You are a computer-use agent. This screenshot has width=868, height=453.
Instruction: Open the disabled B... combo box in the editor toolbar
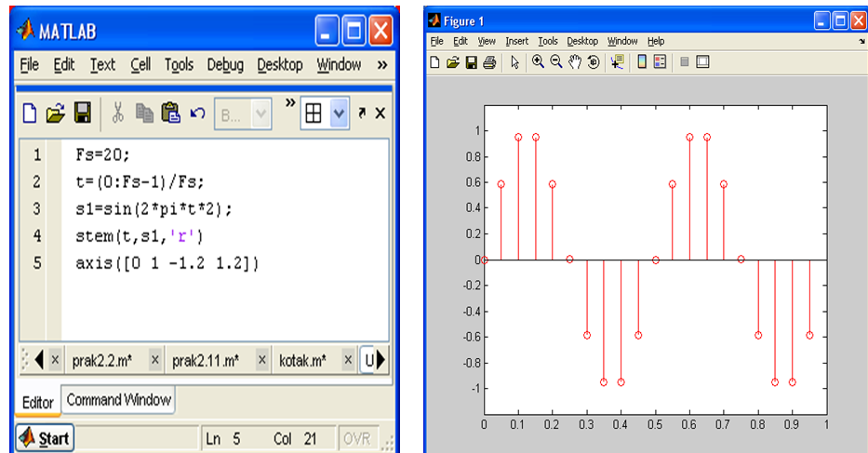(243, 114)
